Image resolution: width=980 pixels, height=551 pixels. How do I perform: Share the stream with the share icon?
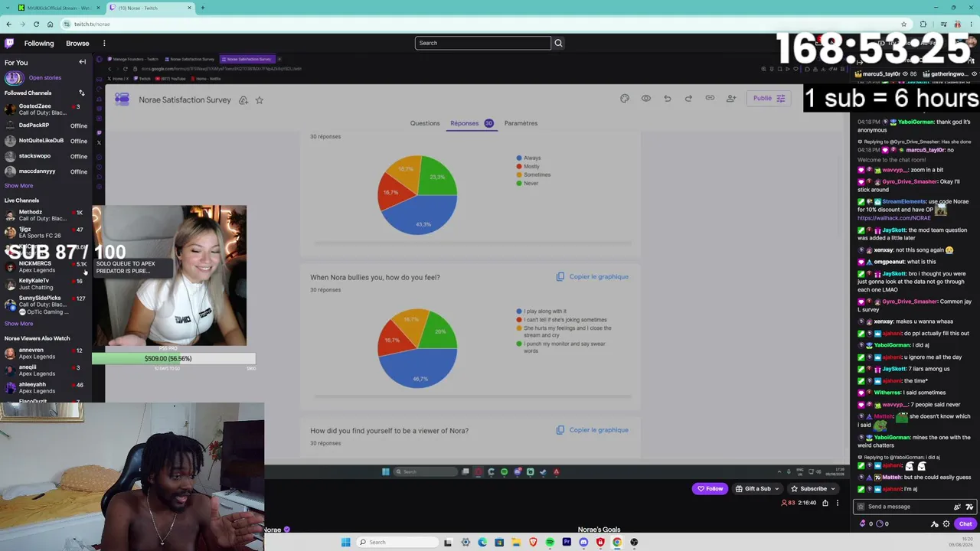pyautogui.click(x=825, y=503)
